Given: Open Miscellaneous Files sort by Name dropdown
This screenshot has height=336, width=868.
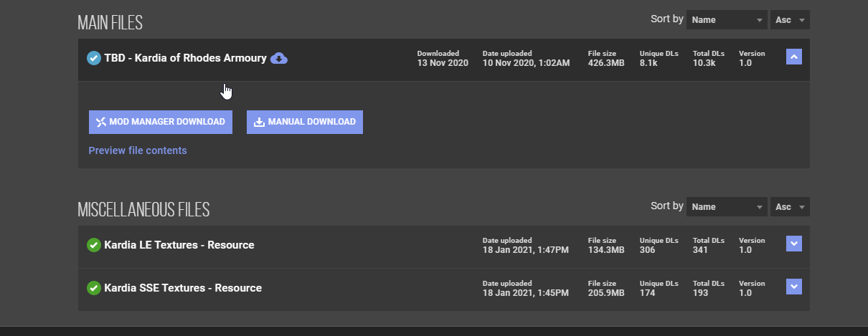Looking at the screenshot, I should [727, 206].
